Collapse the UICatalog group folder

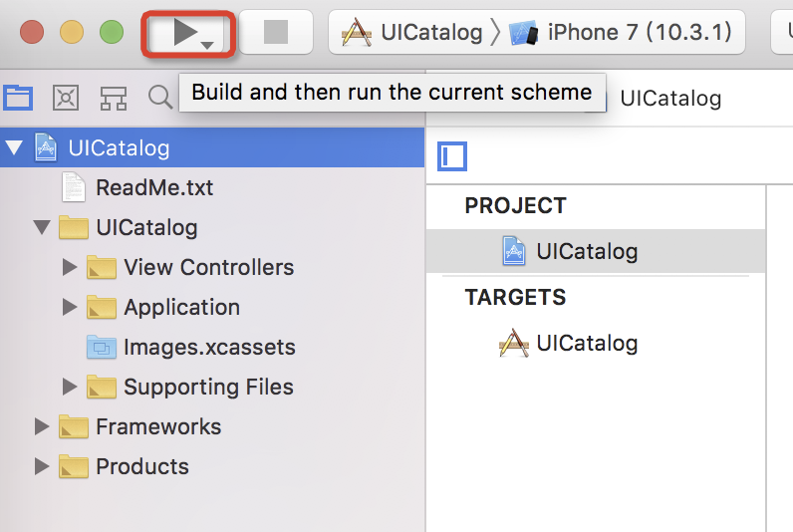[x=42, y=228]
